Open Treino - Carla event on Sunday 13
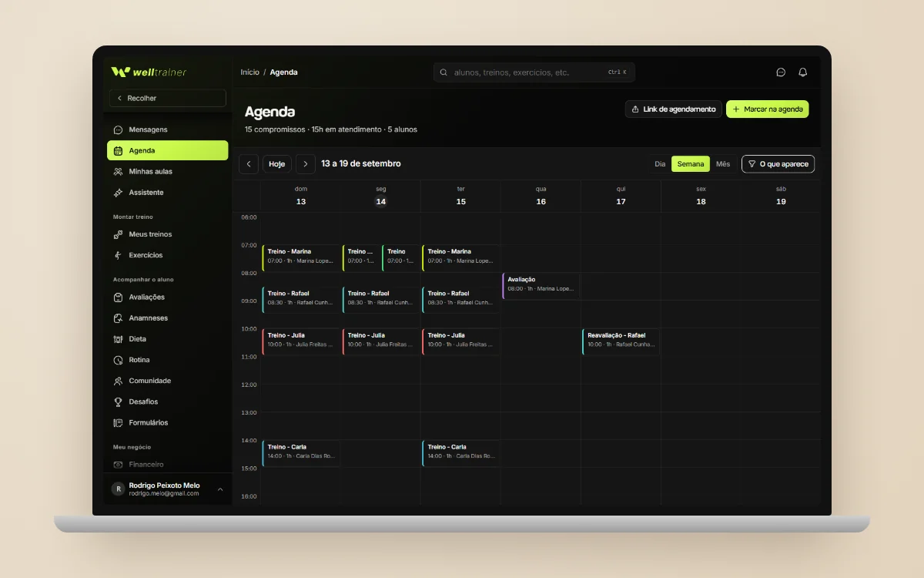The height and width of the screenshot is (578, 924). pyautogui.click(x=301, y=453)
